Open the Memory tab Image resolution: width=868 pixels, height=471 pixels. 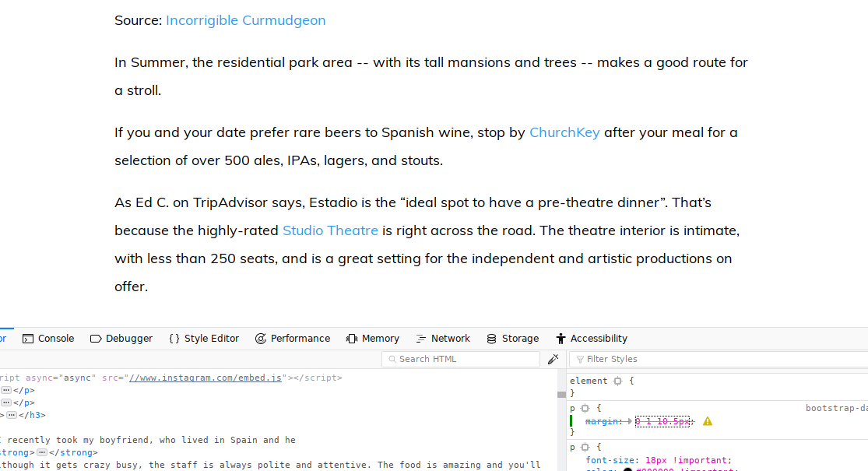[373, 339]
